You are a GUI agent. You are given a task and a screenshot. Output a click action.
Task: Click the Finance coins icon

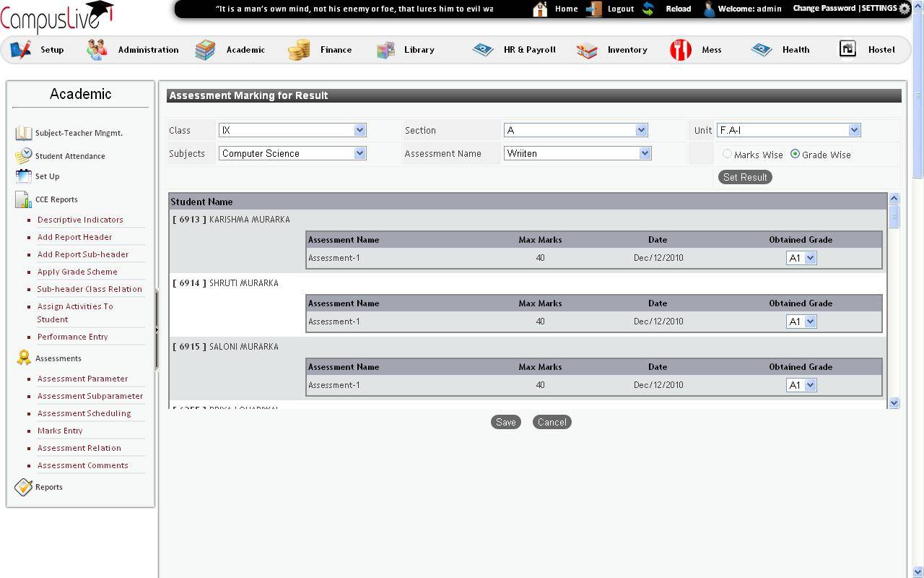tap(299, 49)
